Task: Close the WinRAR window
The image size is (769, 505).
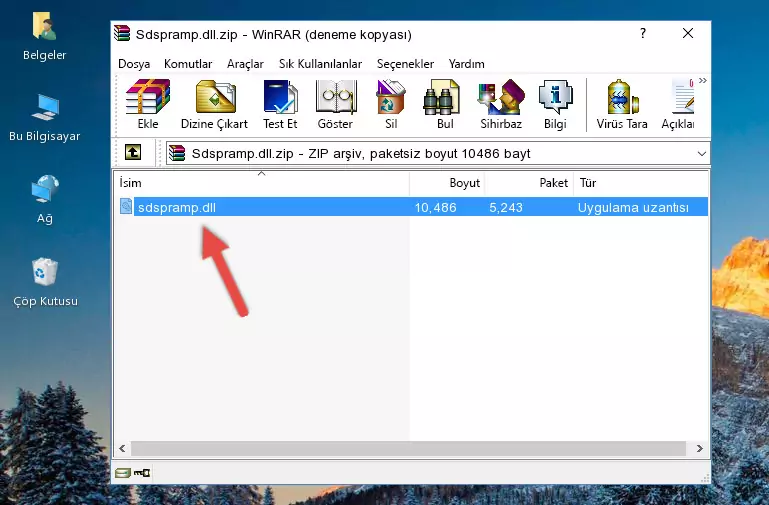Action: tap(688, 33)
